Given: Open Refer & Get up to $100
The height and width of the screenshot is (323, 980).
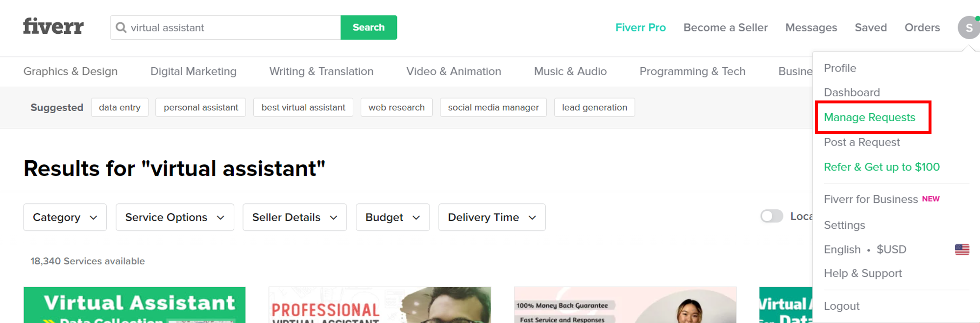Looking at the screenshot, I should 882,167.
